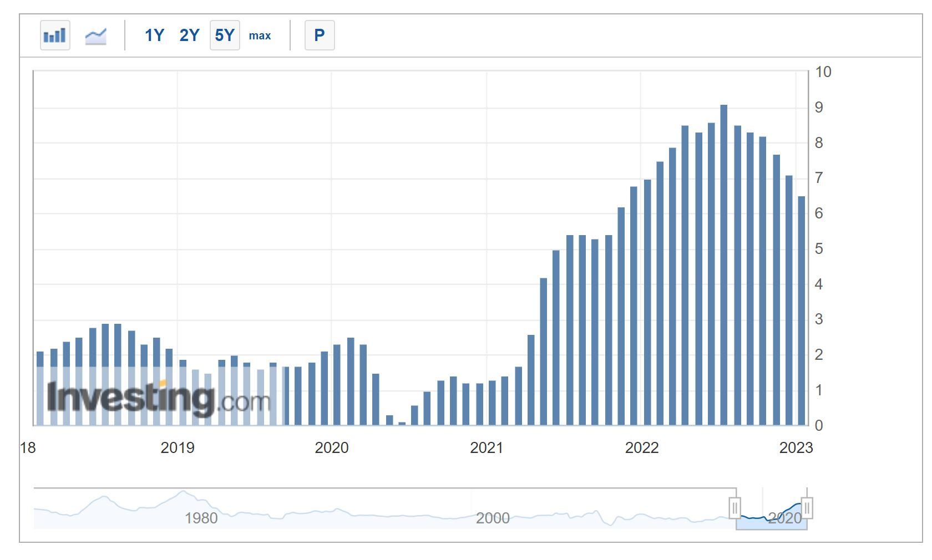Click the shortest bar in mid-2020
932x560 pixels.
pyautogui.click(x=402, y=424)
